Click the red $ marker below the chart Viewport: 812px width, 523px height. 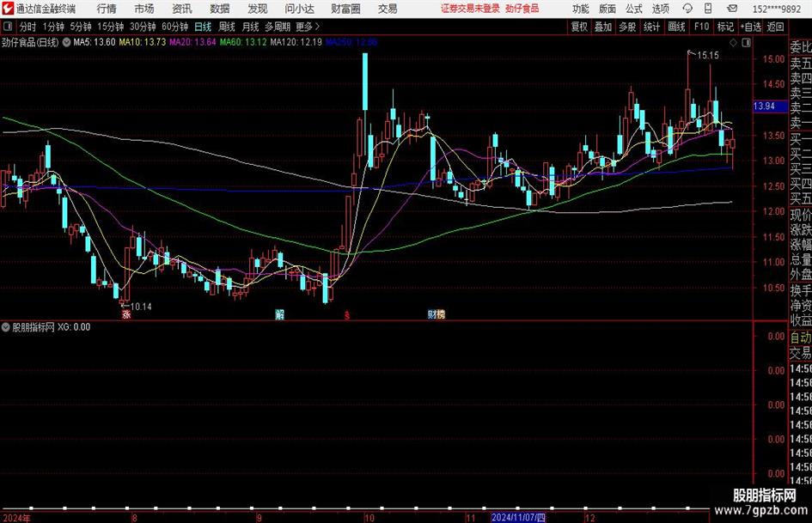pyautogui.click(x=347, y=315)
